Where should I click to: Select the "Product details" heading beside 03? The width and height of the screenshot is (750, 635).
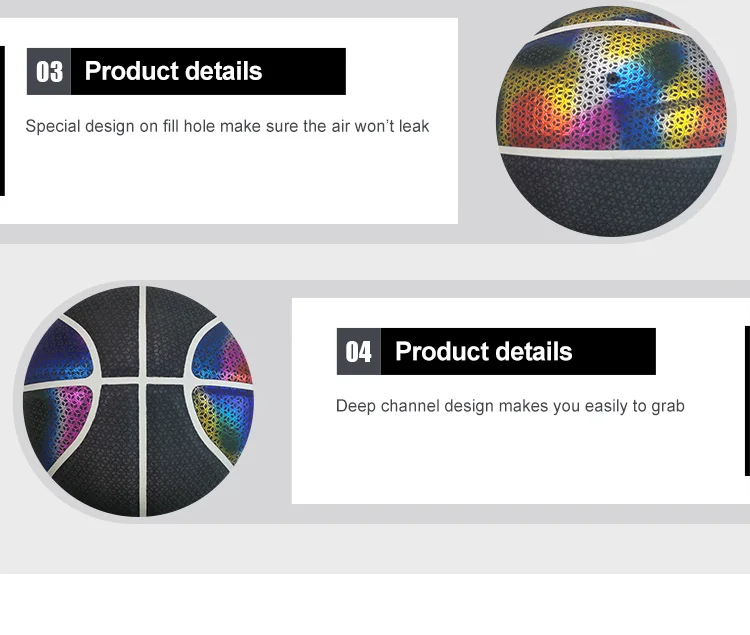[173, 72]
